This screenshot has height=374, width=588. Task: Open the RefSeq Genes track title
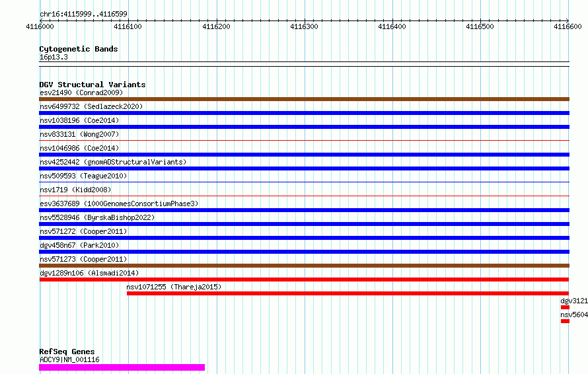pyautogui.click(x=67, y=352)
